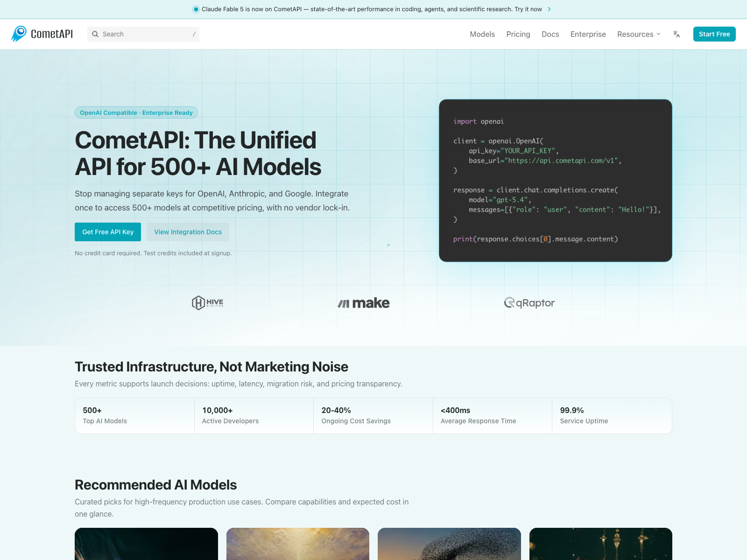Click the model="gpt-5.4" code line
Screen dimensions: 747x560
[500, 200]
